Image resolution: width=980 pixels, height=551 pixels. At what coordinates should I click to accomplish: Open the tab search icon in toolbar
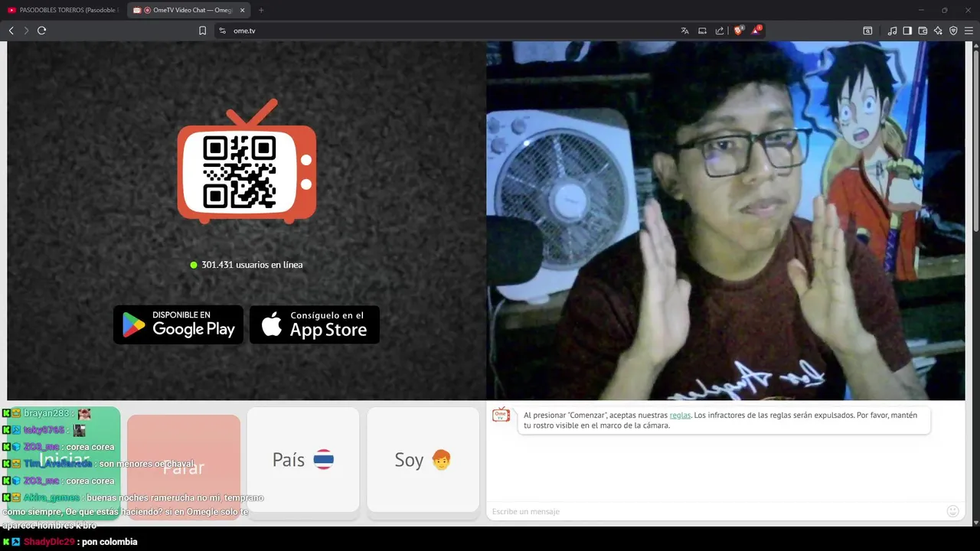867,31
